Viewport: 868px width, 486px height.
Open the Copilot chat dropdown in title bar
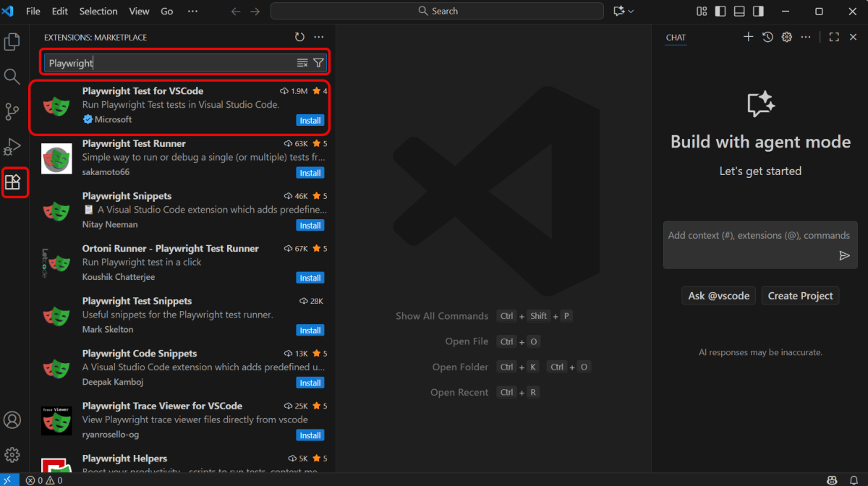pyautogui.click(x=624, y=12)
